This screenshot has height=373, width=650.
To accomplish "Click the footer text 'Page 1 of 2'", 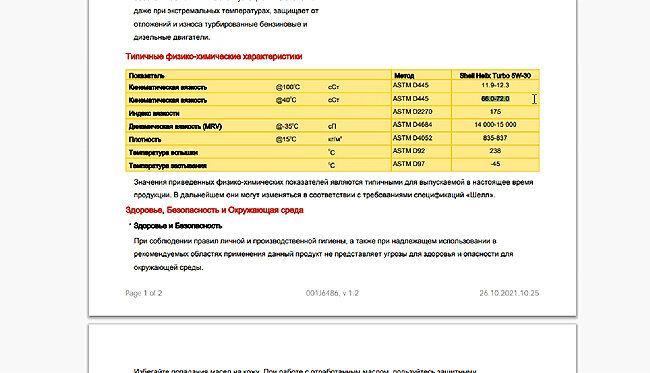I will (143, 293).
